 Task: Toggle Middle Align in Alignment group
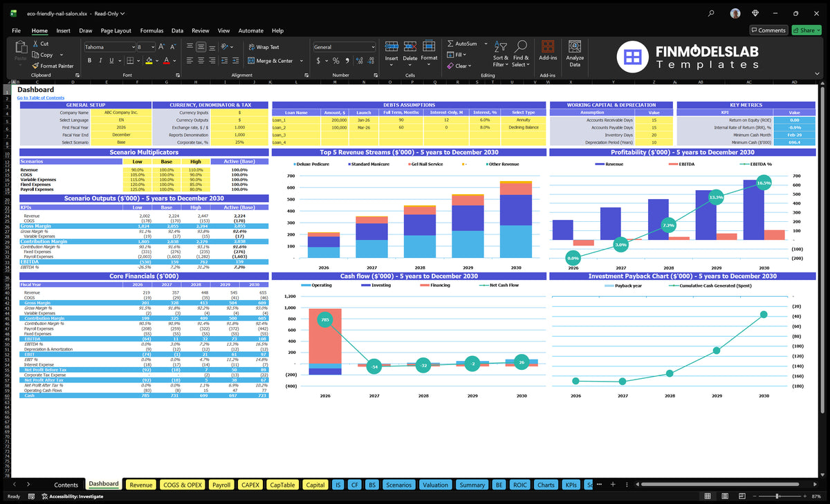coord(202,47)
